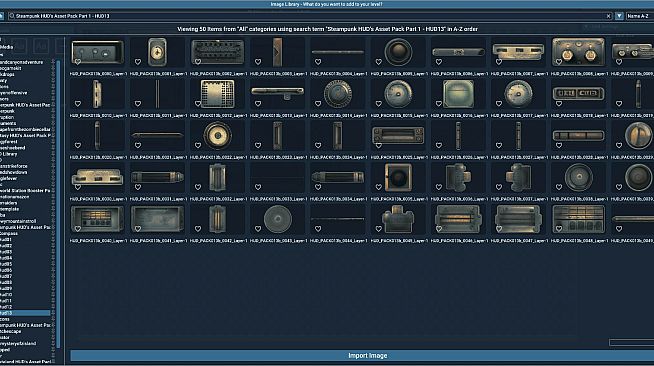Select the HUD_PACK013b_0000 panel thumbnail
This screenshot has width=654, height=366.
point(98,52)
